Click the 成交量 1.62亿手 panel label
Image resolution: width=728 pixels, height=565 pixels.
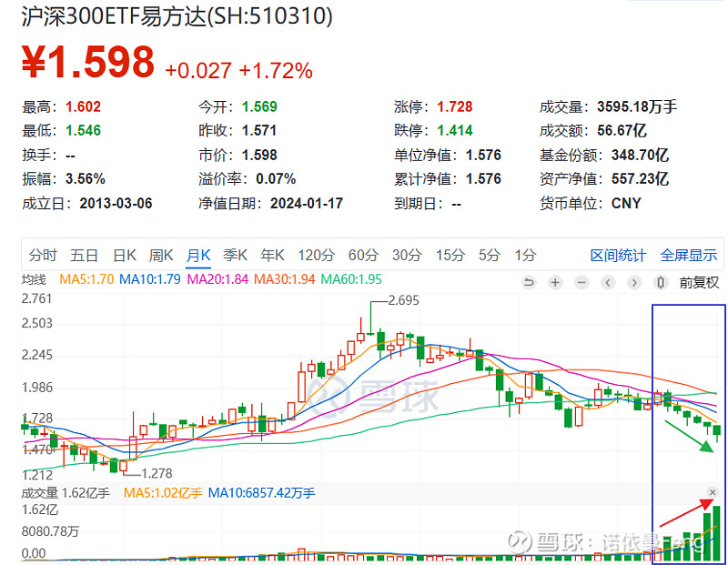(x=66, y=492)
